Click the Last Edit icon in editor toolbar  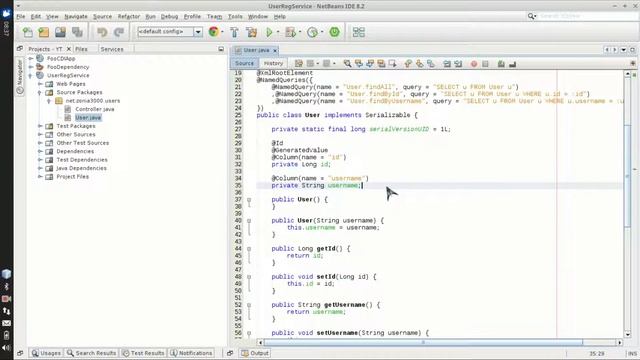(x=299, y=64)
